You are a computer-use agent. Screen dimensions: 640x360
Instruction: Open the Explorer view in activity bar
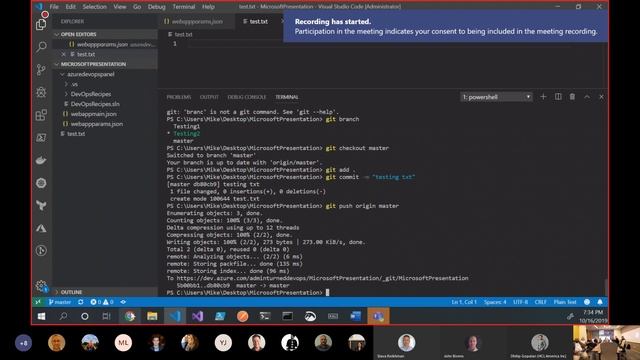[41, 24]
